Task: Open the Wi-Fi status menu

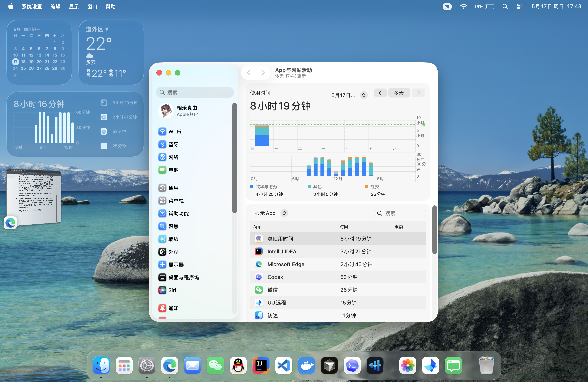Action: [463, 7]
